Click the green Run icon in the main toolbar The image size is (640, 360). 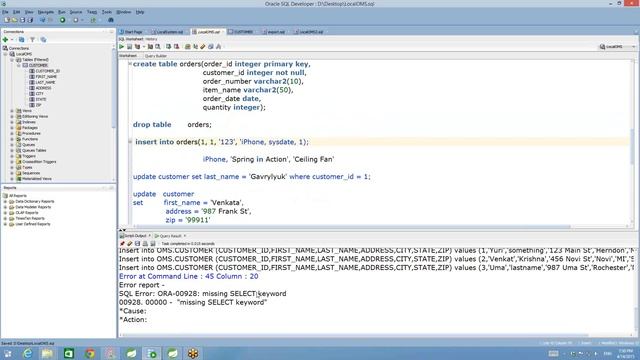(x=62, y=20)
